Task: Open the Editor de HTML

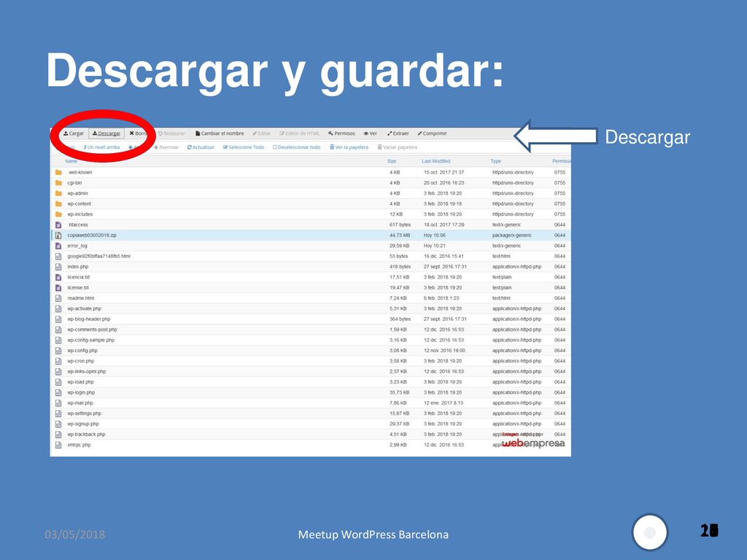Action: pos(300,134)
